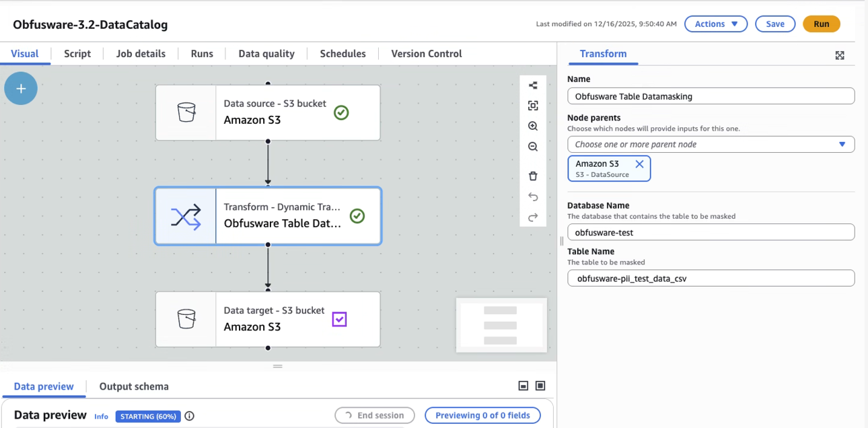Zoom in on the canvas
868x428 pixels.
533,127
